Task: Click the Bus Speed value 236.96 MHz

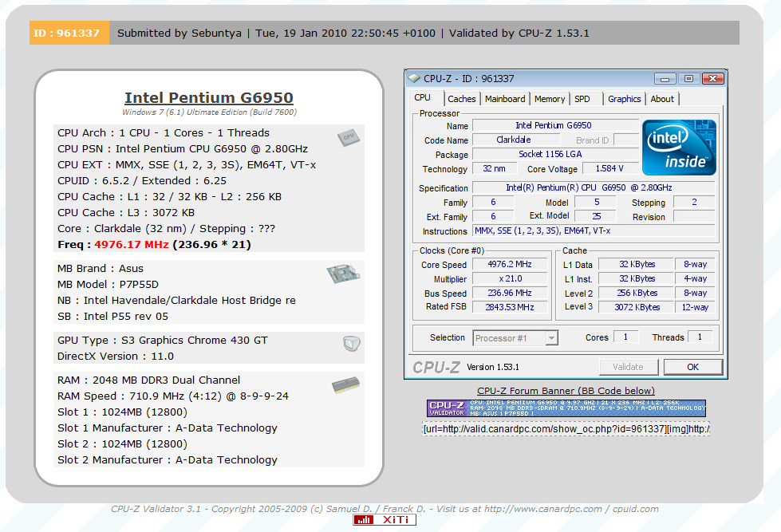Action: [x=510, y=294]
